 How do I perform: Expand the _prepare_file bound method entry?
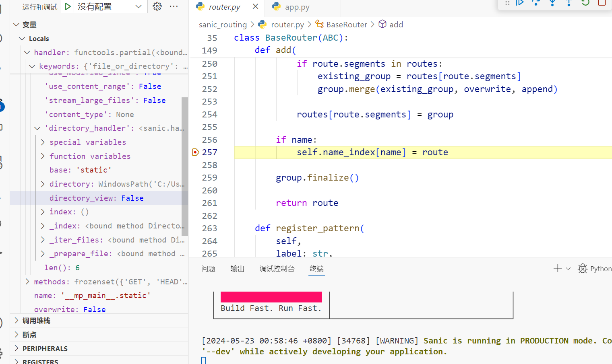click(x=43, y=253)
